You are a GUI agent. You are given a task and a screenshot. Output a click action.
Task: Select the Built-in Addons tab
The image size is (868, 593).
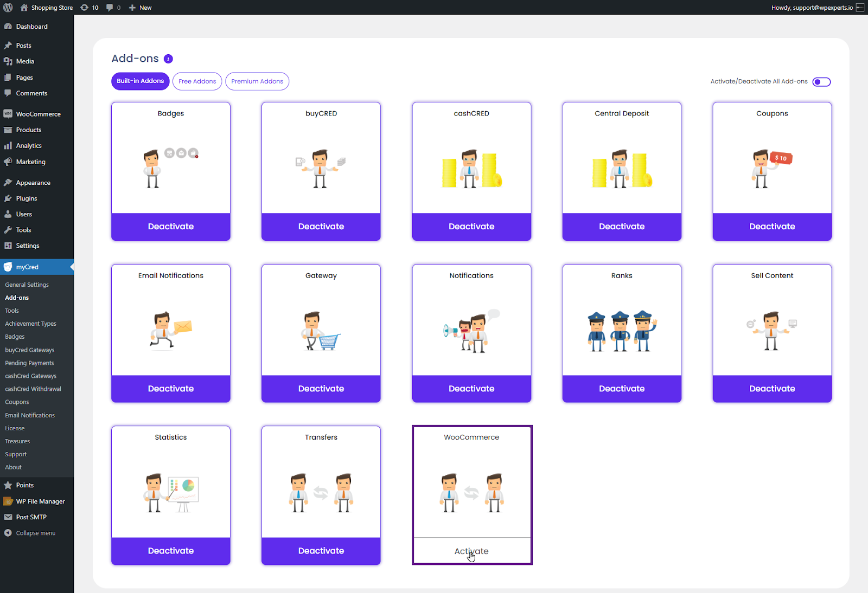[x=141, y=81]
